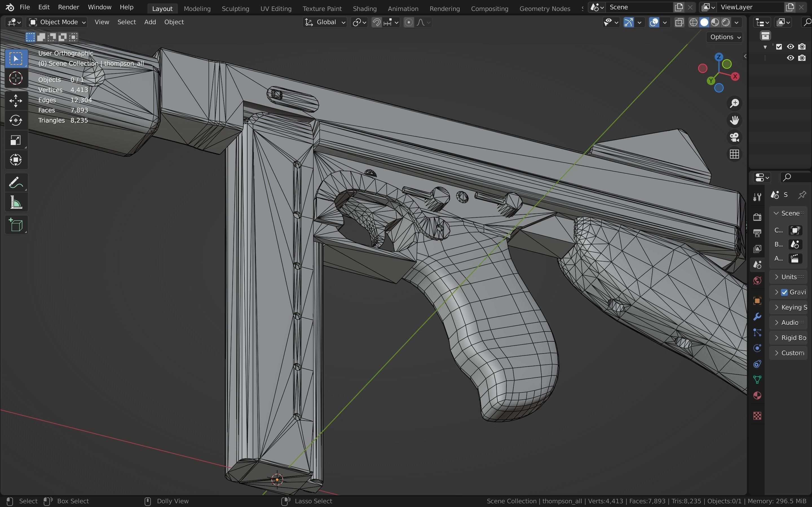Select the Measure tool
812x507 pixels.
click(16, 203)
